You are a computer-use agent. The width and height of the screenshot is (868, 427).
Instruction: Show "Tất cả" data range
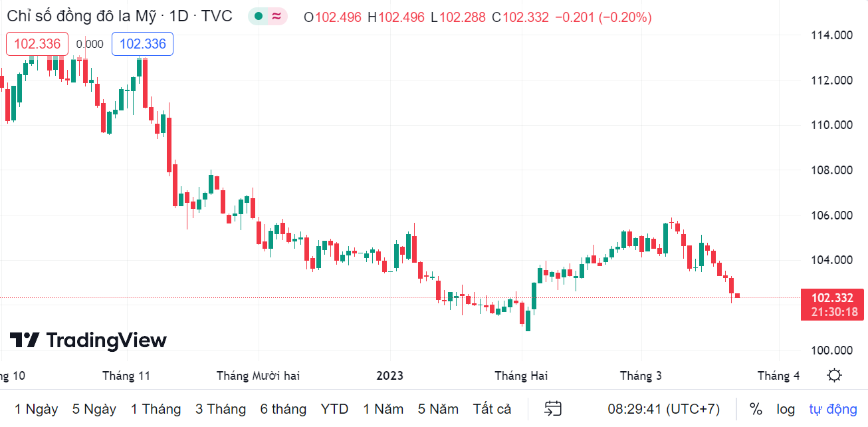(x=492, y=408)
